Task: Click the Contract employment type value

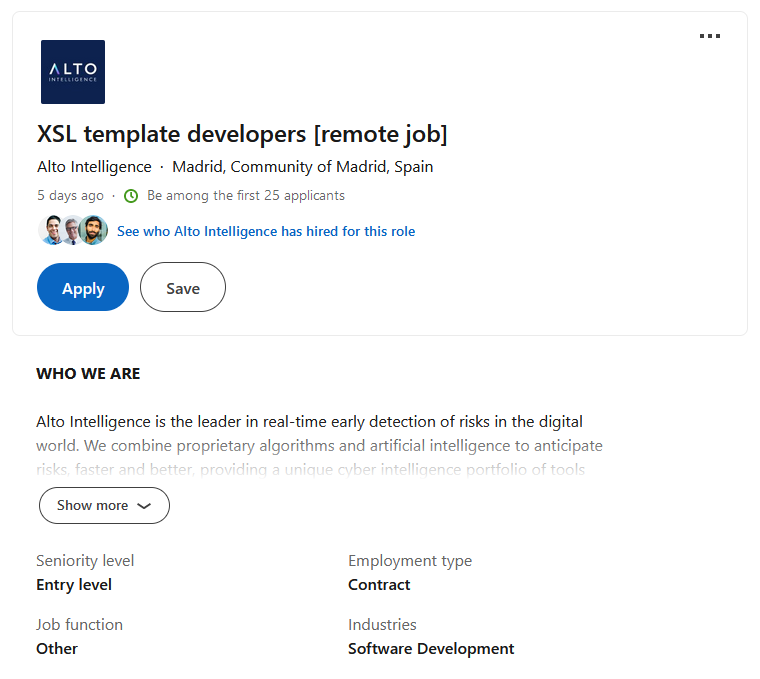Action: [x=379, y=585]
